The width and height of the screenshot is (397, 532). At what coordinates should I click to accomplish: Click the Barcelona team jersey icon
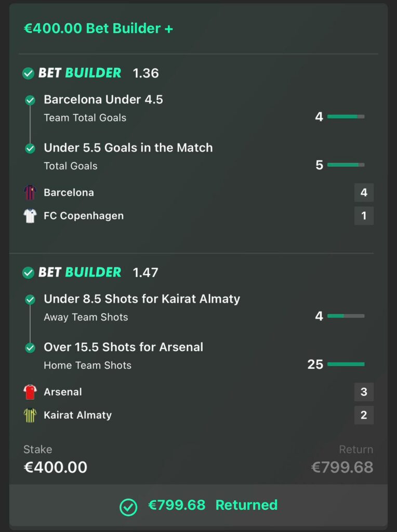pos(30,193)
